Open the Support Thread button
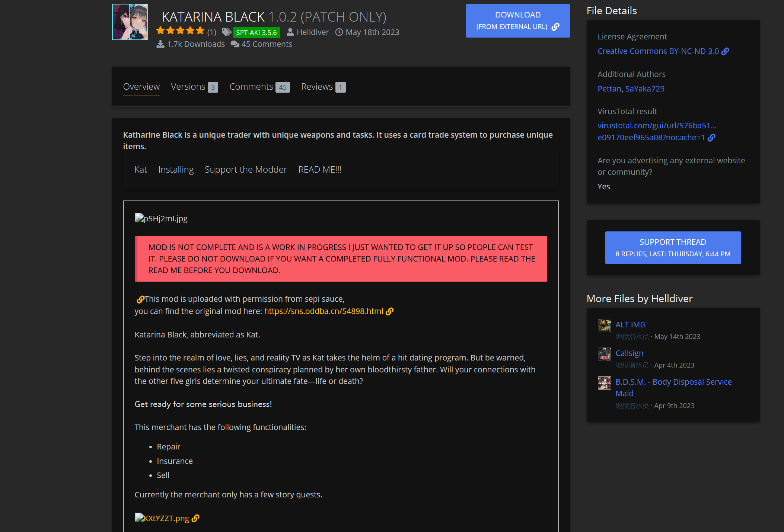The width and height of the screenshot is (784, 532). point(672,248)
